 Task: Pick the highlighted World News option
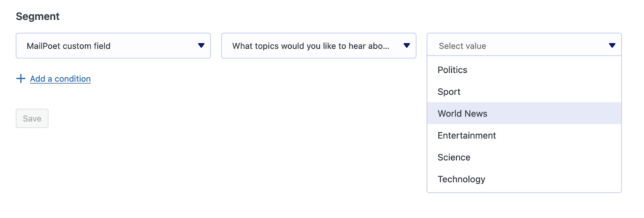(x=524, y=114)
